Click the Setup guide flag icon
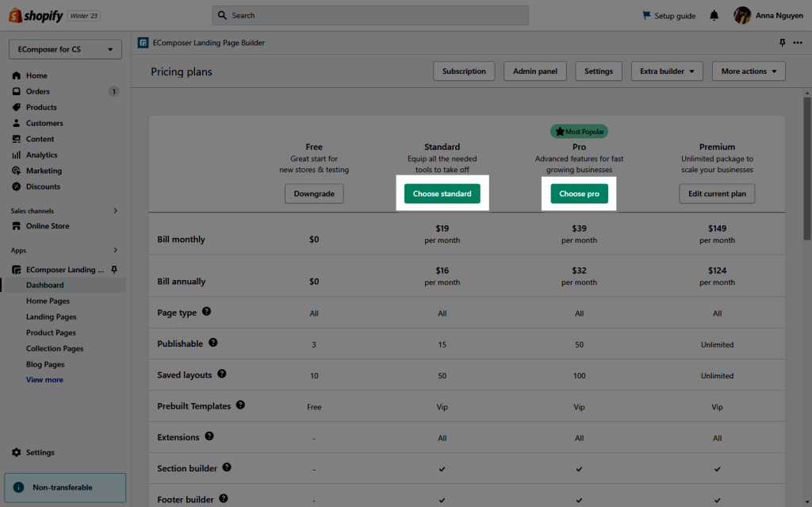The height and width of the screenshot is (507, 812). click(x=646, y=16)
